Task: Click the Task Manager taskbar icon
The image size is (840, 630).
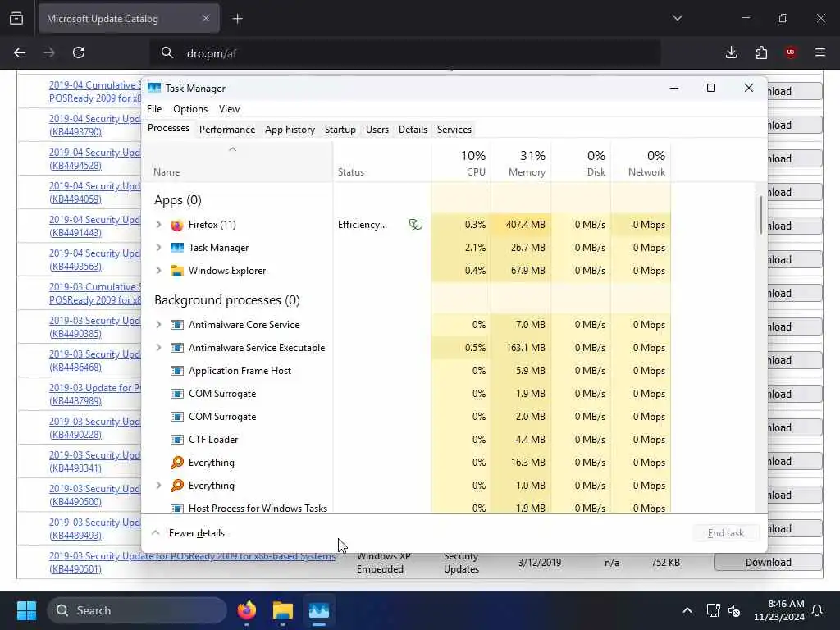Action: point(319,610)
